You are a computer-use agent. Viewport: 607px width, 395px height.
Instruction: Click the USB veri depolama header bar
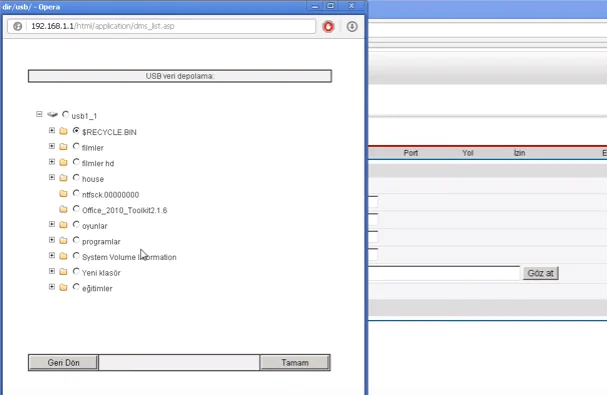click(x=180, y=76)
